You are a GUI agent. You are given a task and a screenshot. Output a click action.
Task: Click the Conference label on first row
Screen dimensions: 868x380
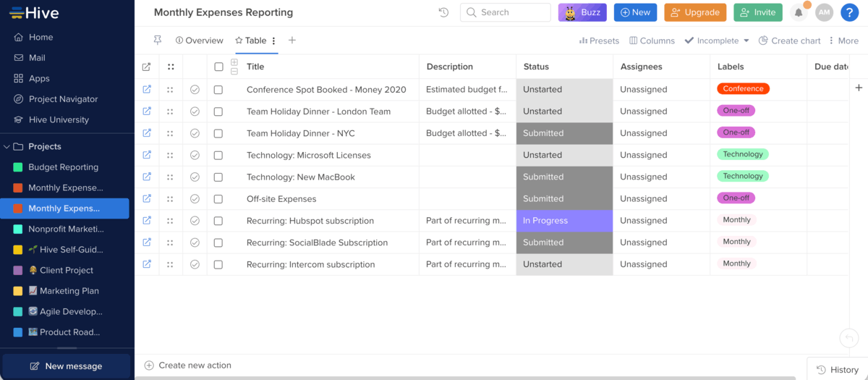743,89
